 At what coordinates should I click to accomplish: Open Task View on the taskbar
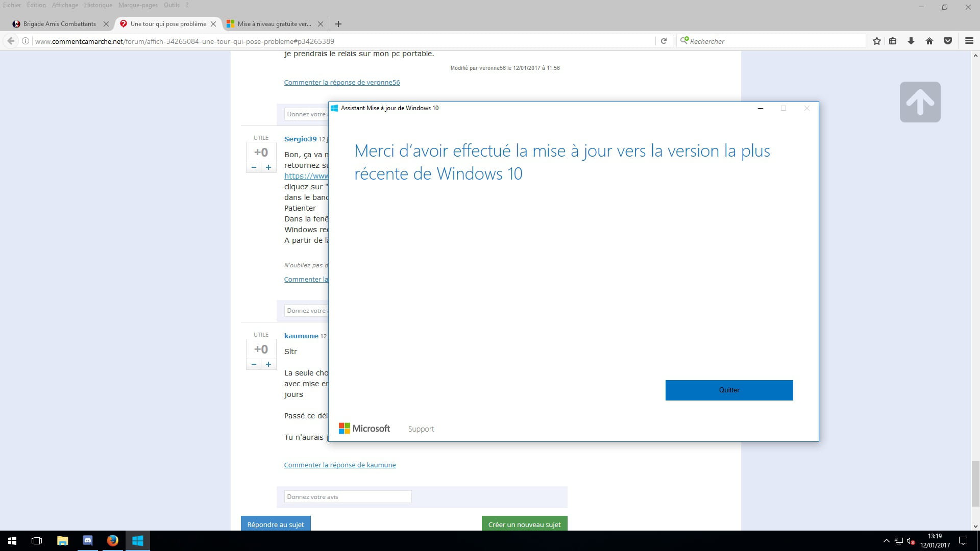pyautogui.click(x=37, y=541)
